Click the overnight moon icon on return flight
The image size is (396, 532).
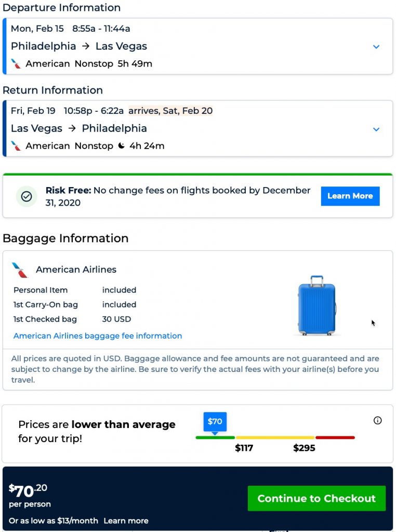tap(121, 146)
